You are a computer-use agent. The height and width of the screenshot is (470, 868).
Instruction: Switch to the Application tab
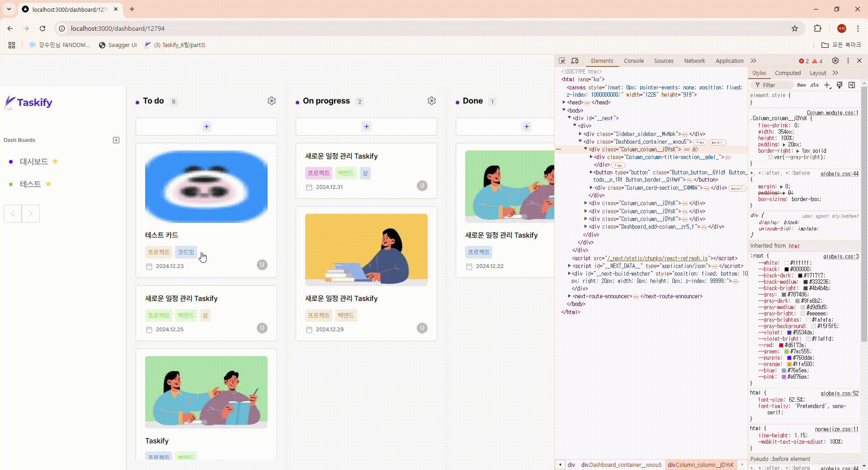click(729, 61)
